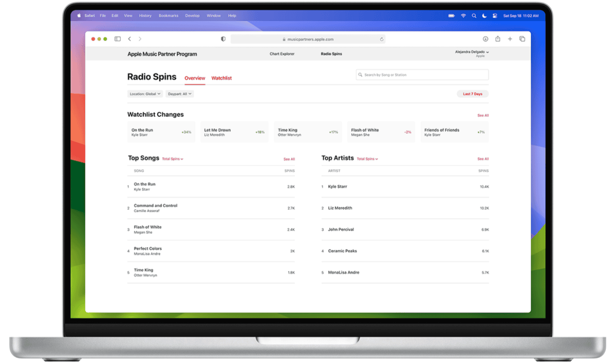Expand the Daypart: All dropdown
This screenshot has height=364, width=613.
179,94
